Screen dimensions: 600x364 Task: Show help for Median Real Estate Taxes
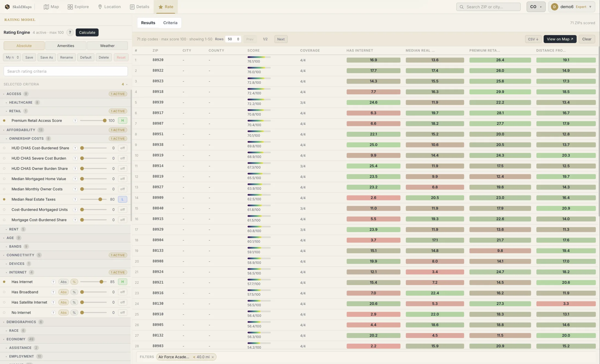coord(75,199)
